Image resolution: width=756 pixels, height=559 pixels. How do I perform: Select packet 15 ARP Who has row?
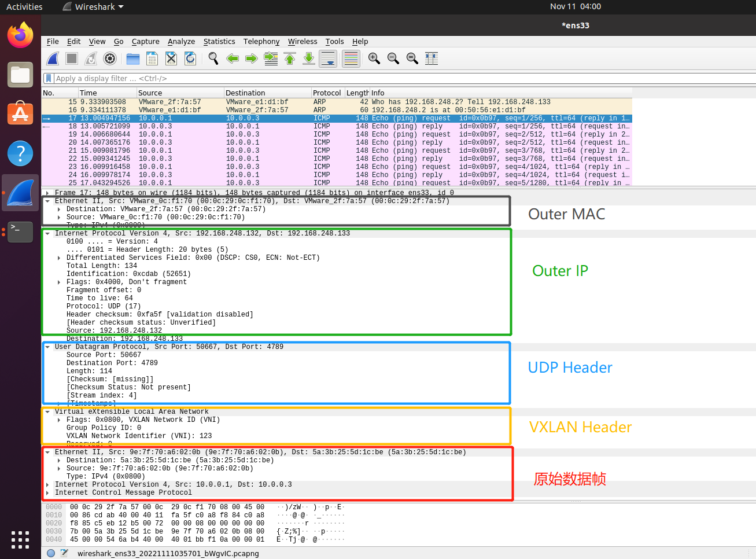[x=337, y=102]
